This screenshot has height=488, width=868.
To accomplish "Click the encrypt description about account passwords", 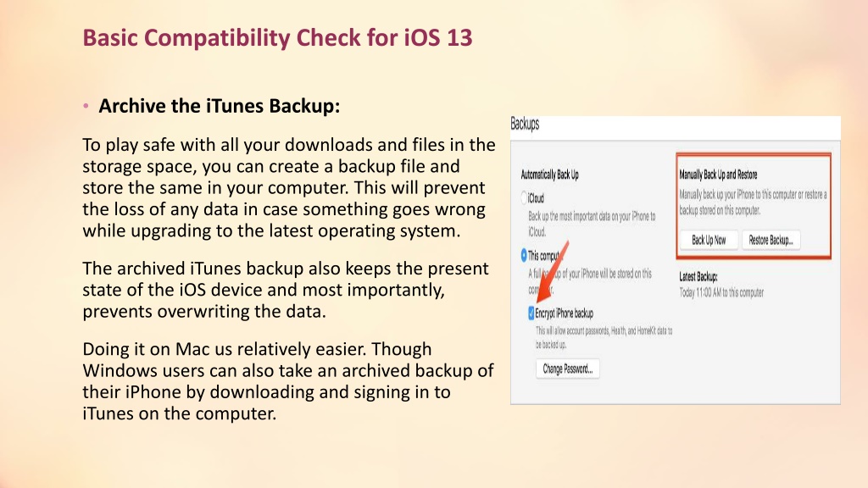I will [x=604, y=337].
